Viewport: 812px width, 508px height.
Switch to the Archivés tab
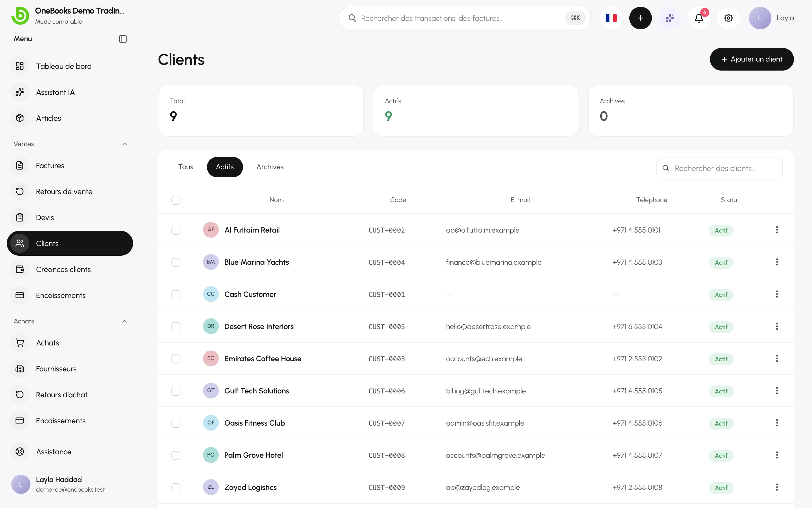pos(270,167)
